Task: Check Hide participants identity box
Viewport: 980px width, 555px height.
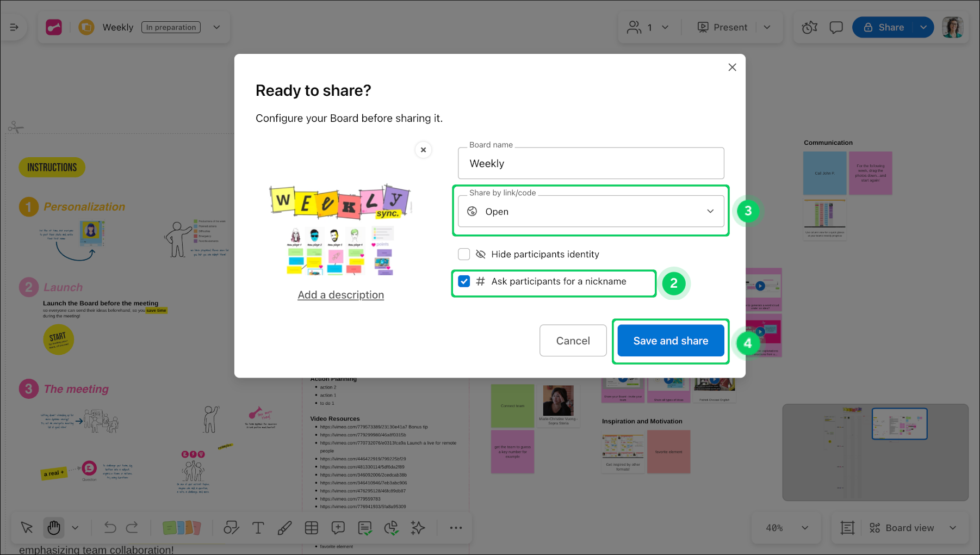Action: pyautogui.click(x=464, y=254)
